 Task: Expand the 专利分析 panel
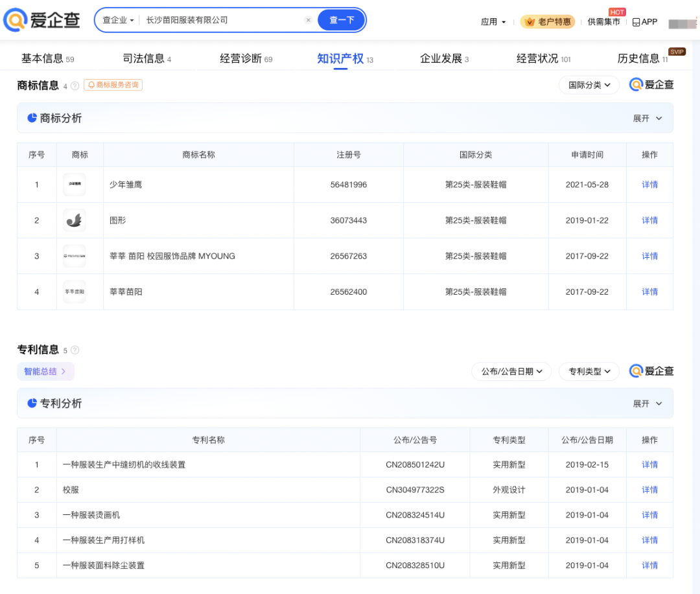647,404
